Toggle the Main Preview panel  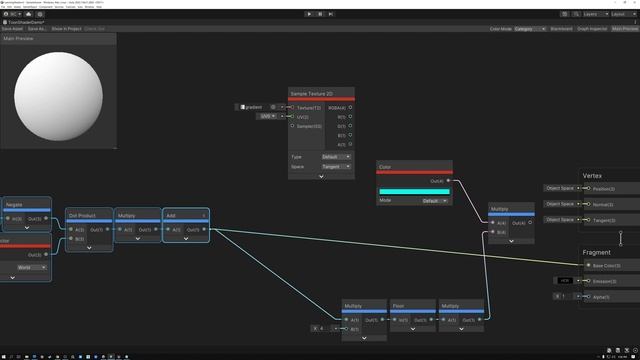pos(624,29)
